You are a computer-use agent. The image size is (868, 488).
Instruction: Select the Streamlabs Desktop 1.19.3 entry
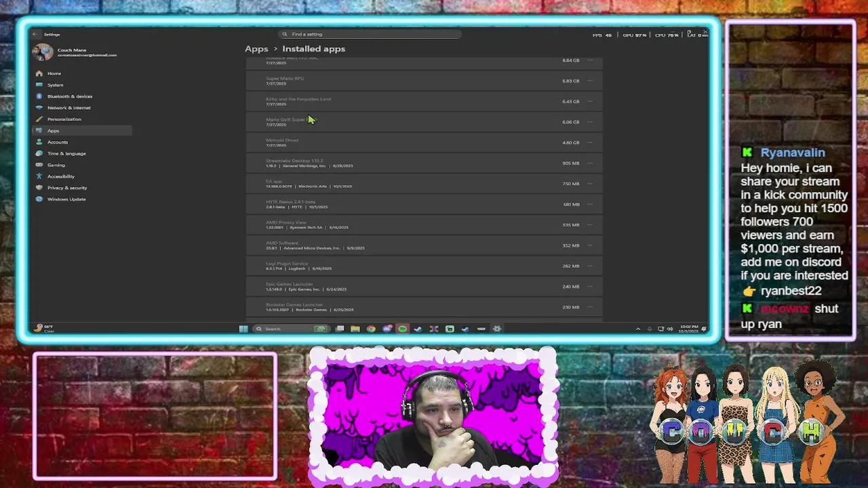pos(424,163)
